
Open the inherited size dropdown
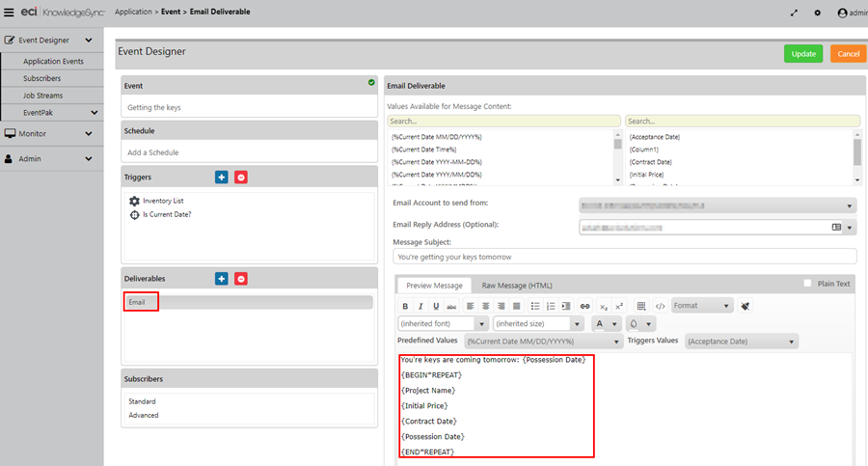(538, 323)
